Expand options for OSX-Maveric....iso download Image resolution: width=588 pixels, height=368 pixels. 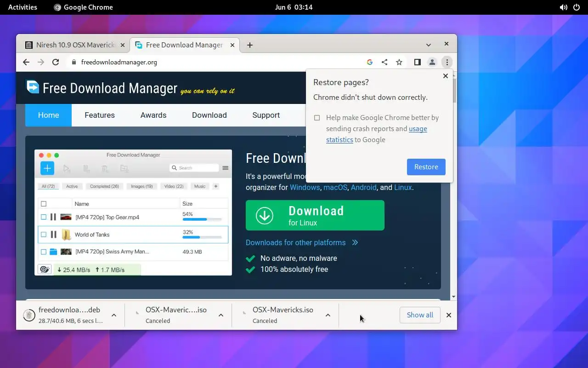(x=221, y=315)
